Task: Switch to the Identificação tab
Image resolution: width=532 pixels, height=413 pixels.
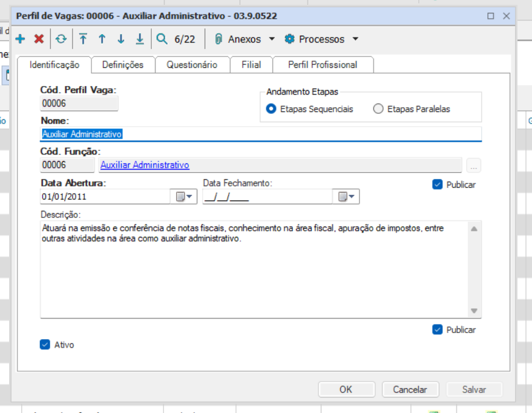Action: [54, 65]
